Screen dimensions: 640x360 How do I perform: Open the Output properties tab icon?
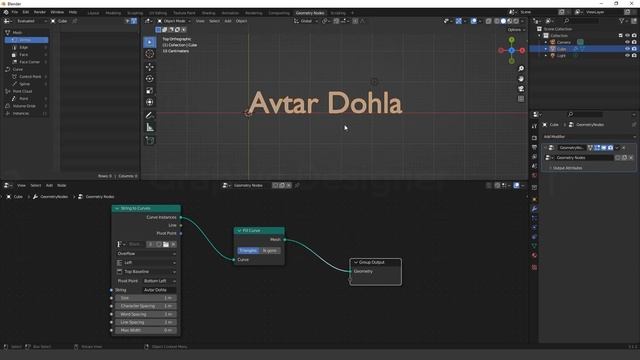[534, 147]
